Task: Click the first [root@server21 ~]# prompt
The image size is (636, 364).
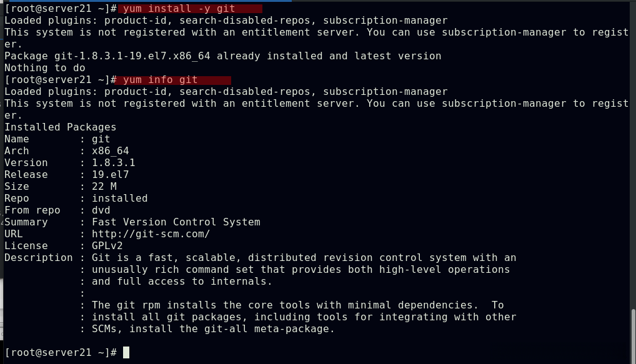Action: 60,9
